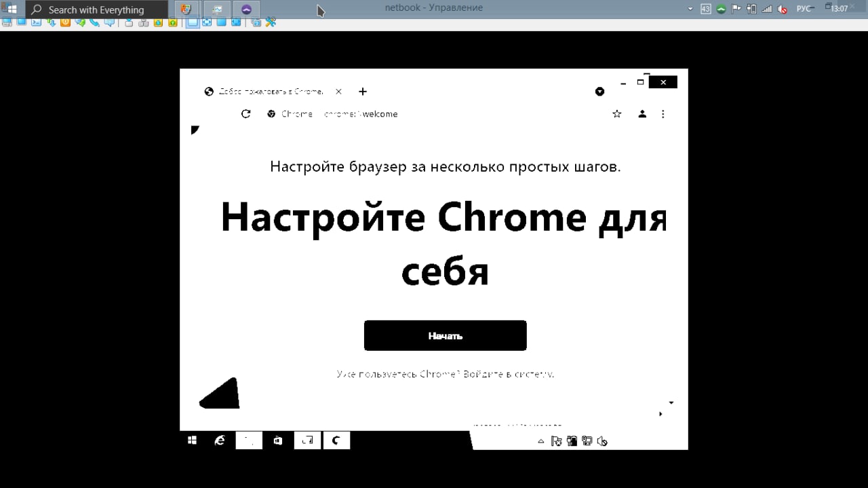The height and width of the screenshot is (488, 868).
Task: Close the Chrome welcome tab
Action: (x=338, y=92)
